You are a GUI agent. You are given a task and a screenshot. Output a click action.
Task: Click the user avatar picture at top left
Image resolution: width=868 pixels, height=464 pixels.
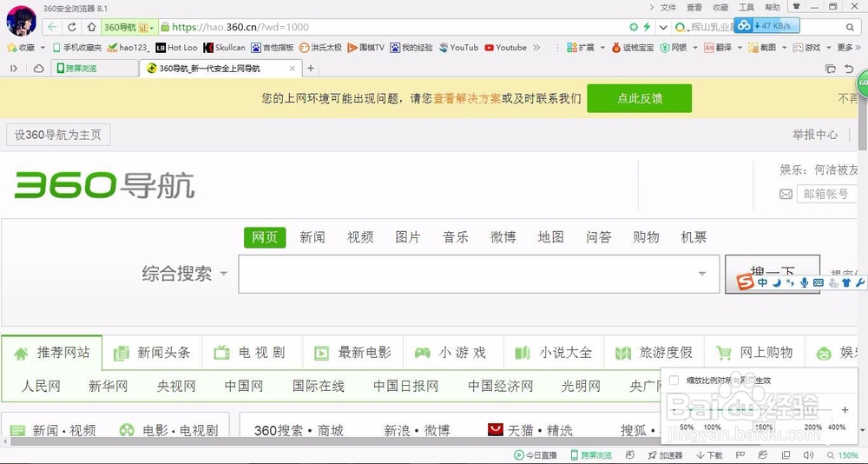21,21
